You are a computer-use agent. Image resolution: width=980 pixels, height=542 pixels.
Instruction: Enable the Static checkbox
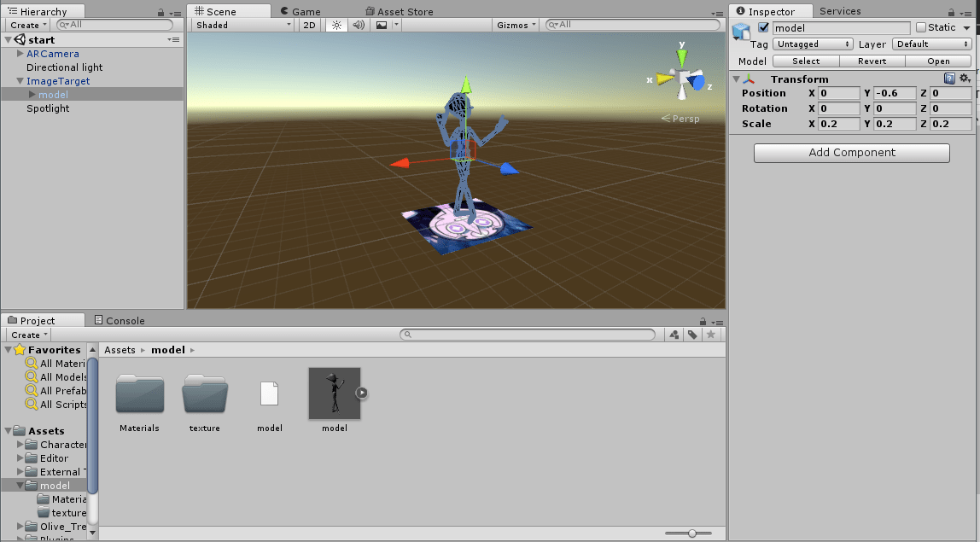point(920,27)
